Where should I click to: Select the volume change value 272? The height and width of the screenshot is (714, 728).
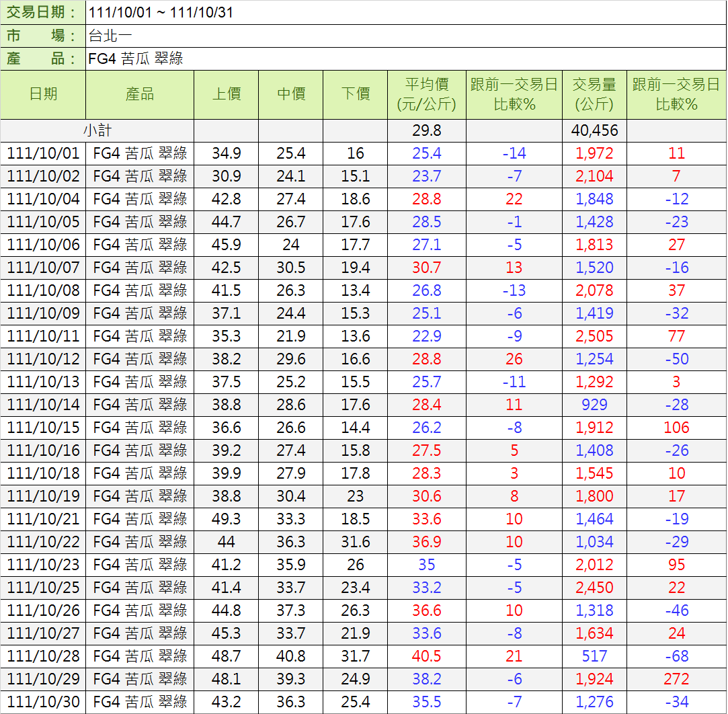[x=676, y=679]
